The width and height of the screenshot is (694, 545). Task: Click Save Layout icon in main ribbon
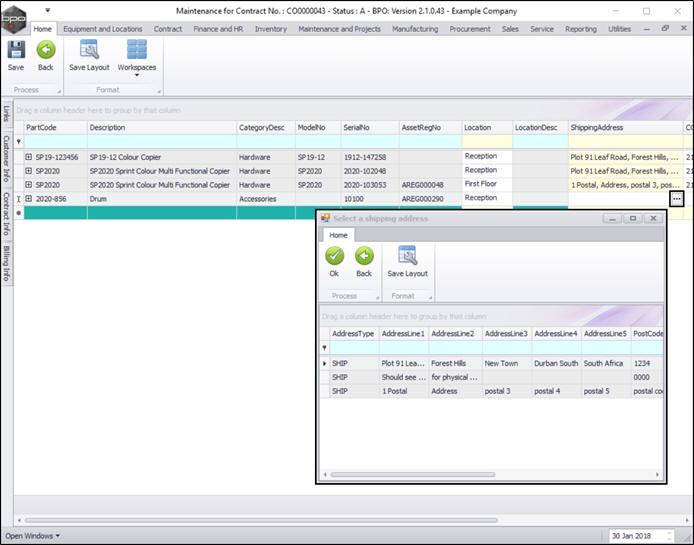(89, 50)
